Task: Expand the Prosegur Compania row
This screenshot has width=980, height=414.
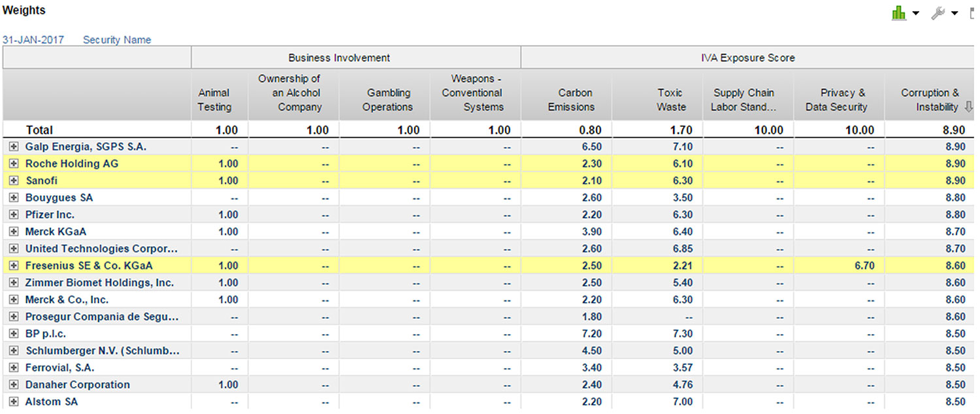Action: tap(14, 317)
